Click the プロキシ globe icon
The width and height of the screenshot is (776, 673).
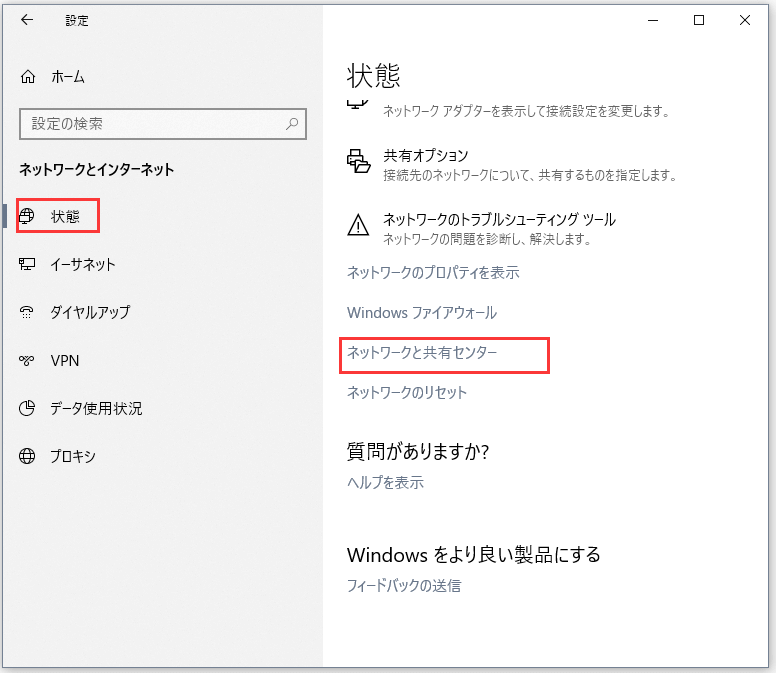pos(27,456)
